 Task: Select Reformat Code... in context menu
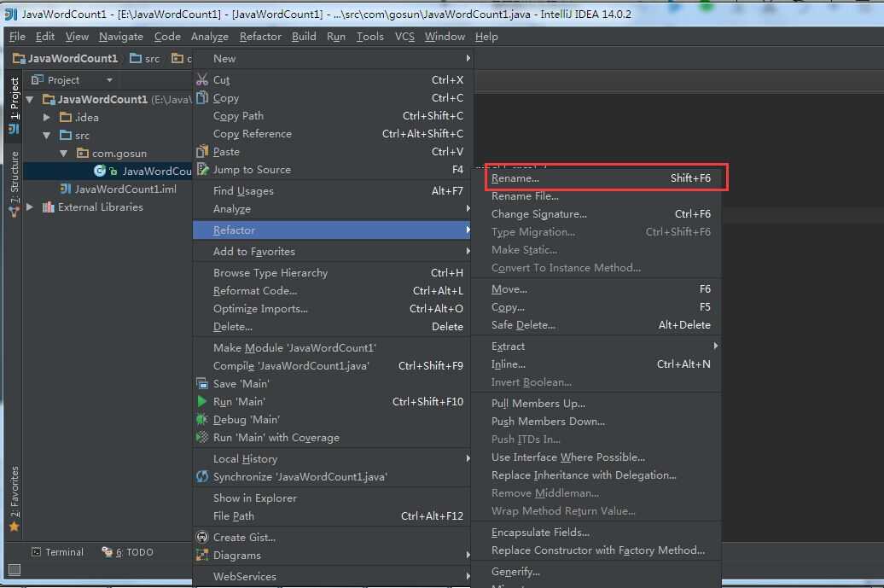[333, 290]
